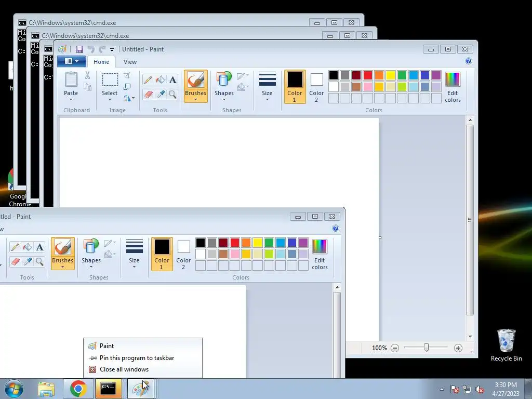This screenshot has width=532, height=399.
Task: Open Customize Quick Access Toolbar arrow
Action: (x=112, y=50)
